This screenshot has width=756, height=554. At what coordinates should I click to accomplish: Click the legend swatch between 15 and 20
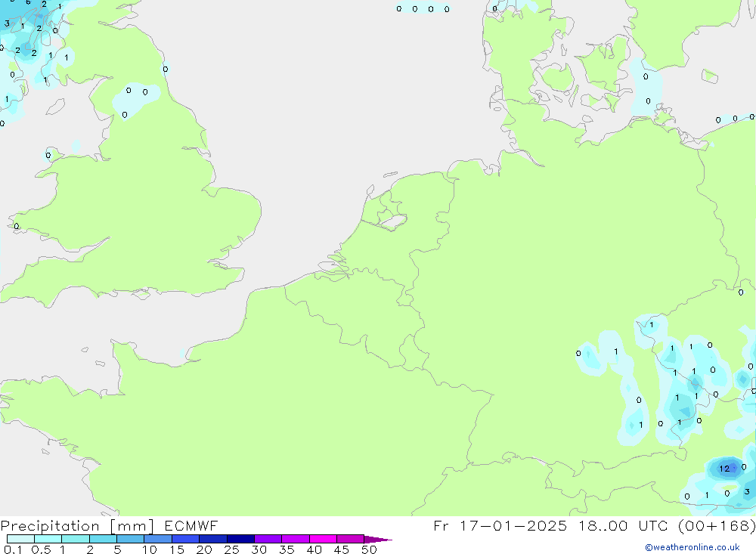(x=185, y=539)
